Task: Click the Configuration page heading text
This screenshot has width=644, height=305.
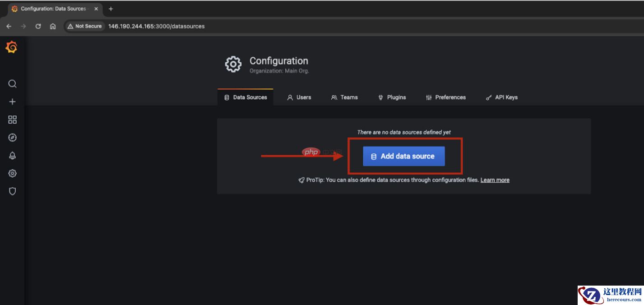Action: pyautogui.click(x=279, y=61)
